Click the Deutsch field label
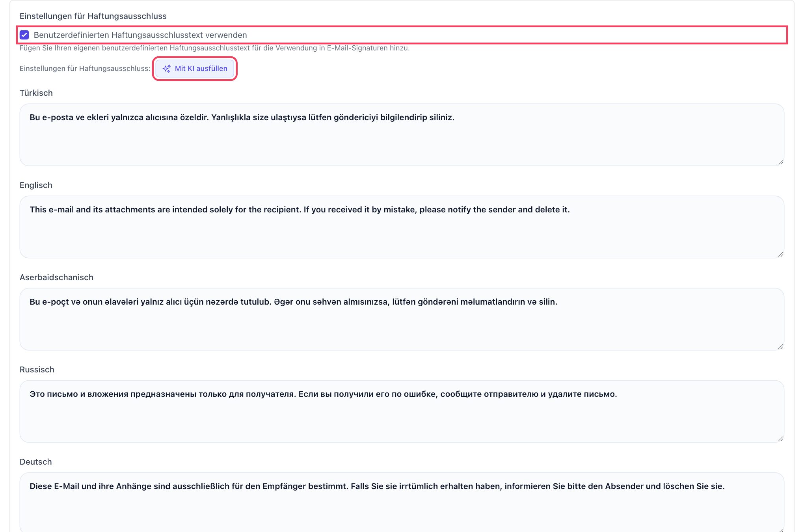Image resolution: width=804 pixels, height=532 pixels. (36, 462)
